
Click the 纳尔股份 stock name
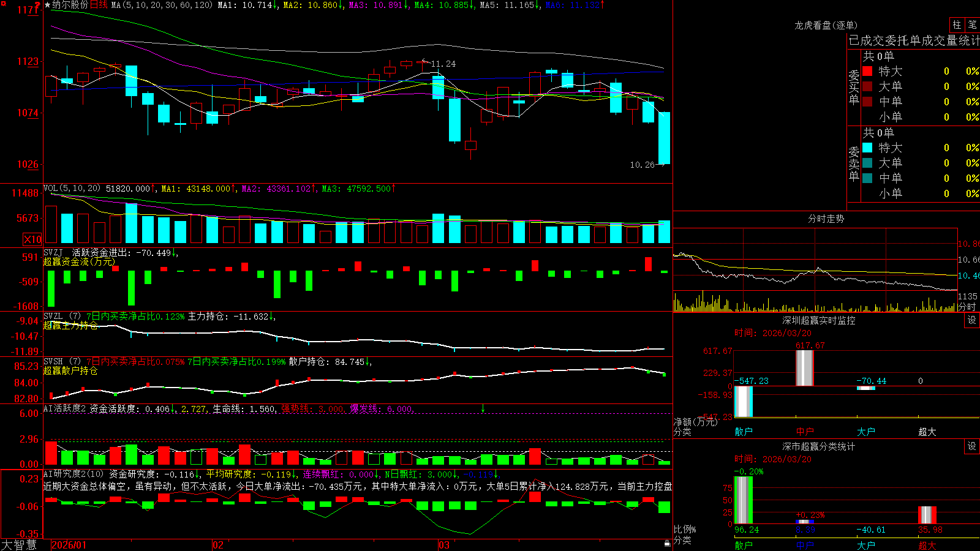[x=70, y=5]
